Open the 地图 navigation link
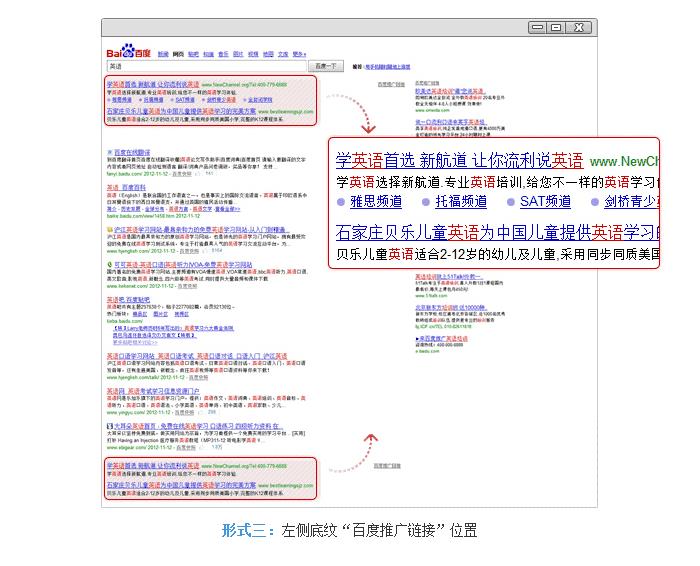 pos(268,54)
